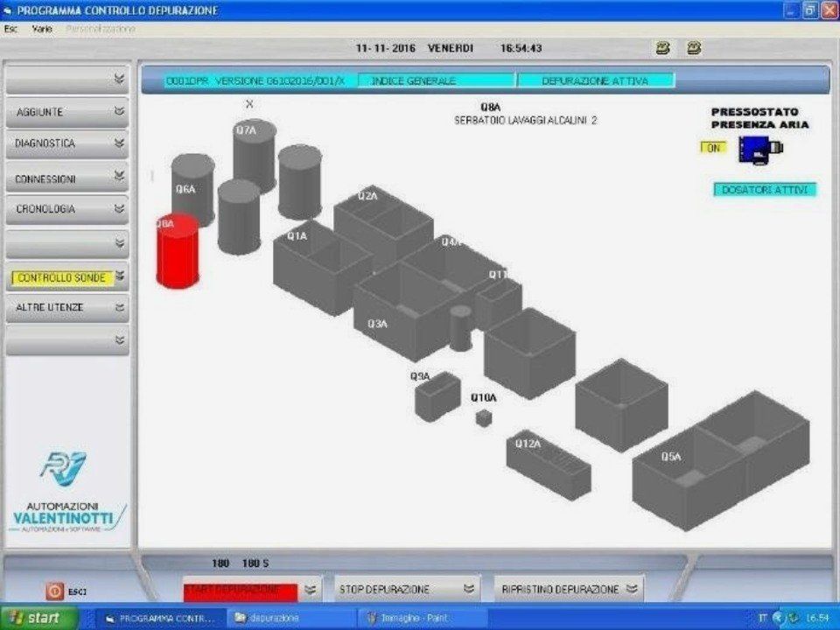Toggle the yellow ON pressostato indicator
Screen dimensions: 840x630
coord(714,148)
